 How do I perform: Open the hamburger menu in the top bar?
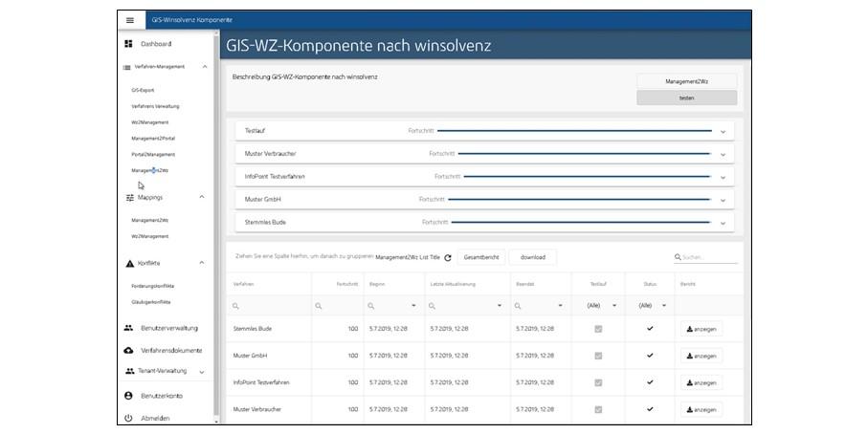point(130,20)
